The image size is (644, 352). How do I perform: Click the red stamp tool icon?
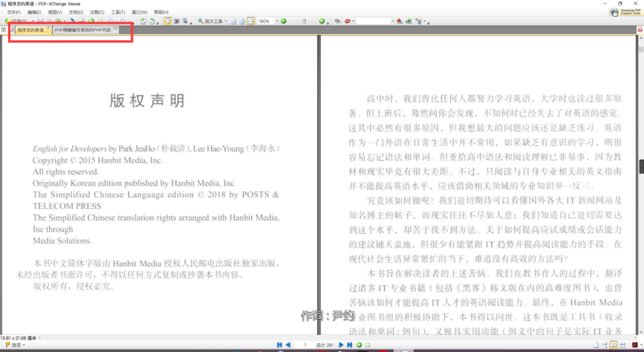pyautogui.click(x=347, y=21)
